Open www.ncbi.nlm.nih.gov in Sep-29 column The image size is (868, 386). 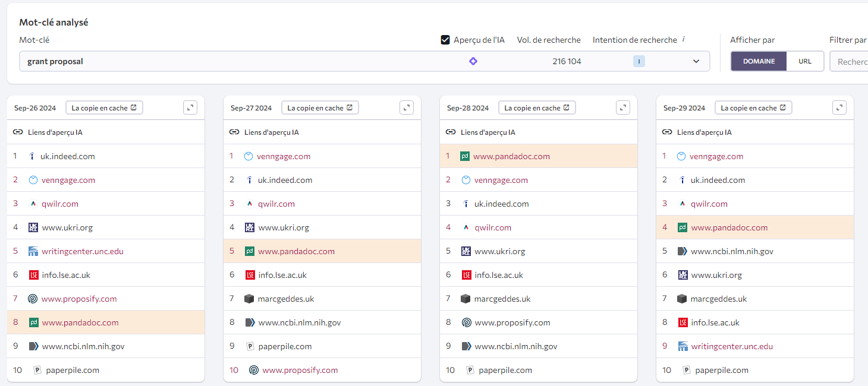tap(732, 251)
